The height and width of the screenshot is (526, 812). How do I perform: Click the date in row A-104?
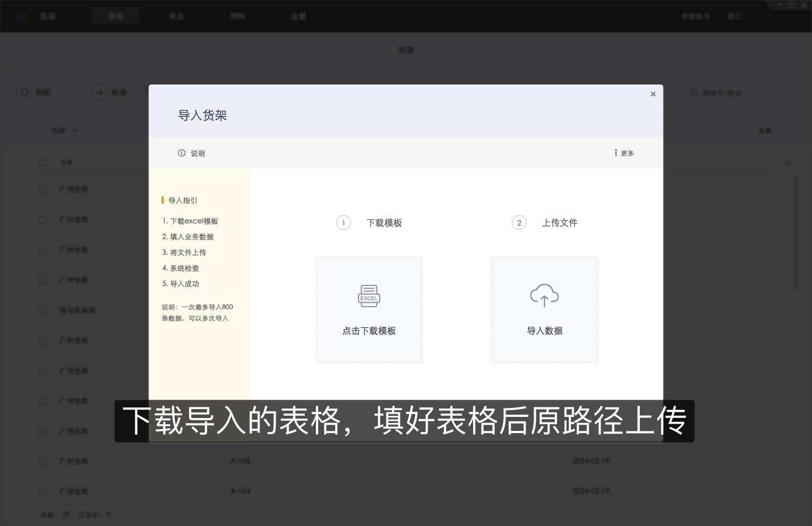click(591, 491)
